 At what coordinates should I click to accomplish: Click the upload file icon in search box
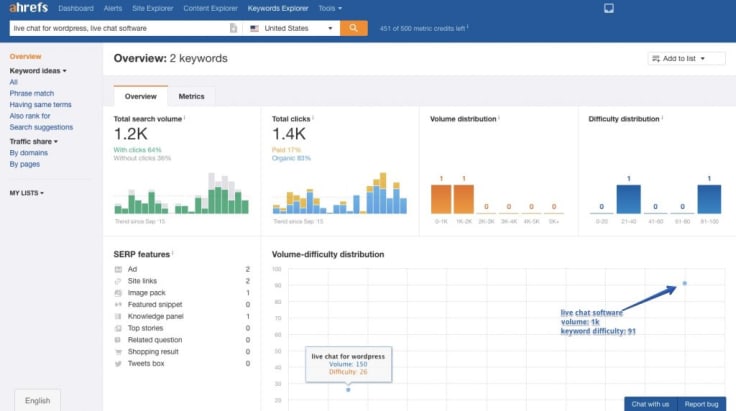click(233, 28)
